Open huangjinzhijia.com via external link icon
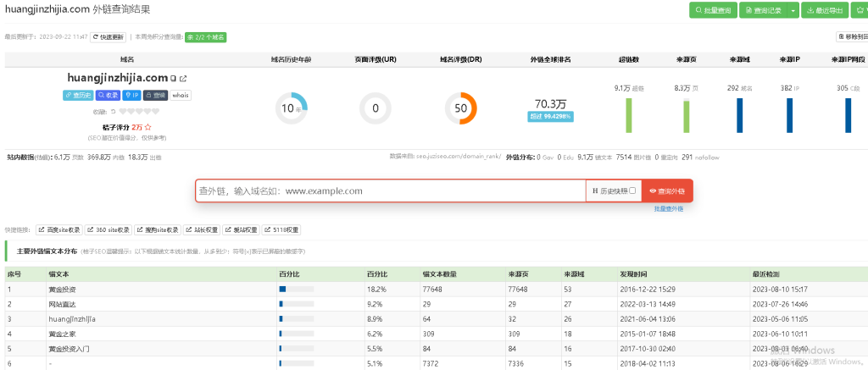Screen dimensions: 868x370 183,79
